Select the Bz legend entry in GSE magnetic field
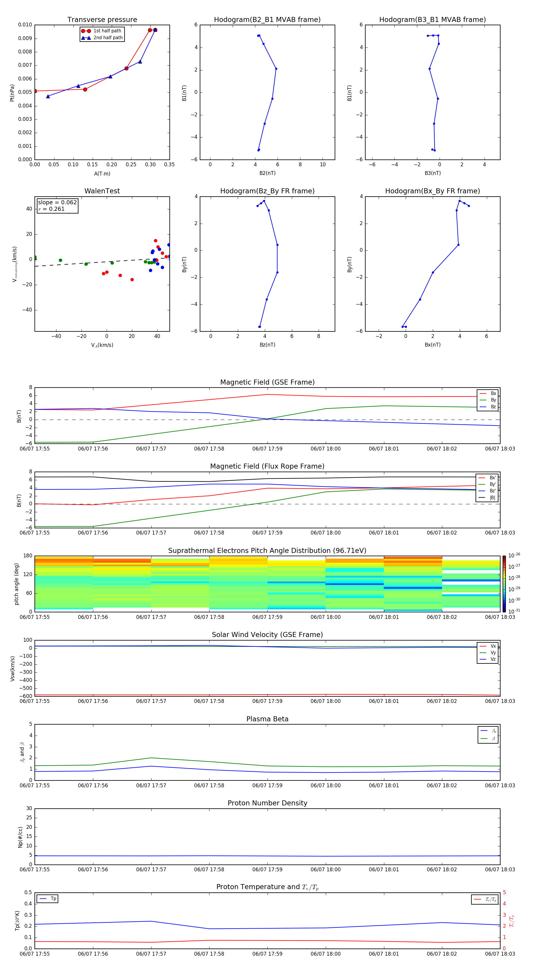Image resolution: width=535 pixels, height=980 pixels. tap(488, 407)
